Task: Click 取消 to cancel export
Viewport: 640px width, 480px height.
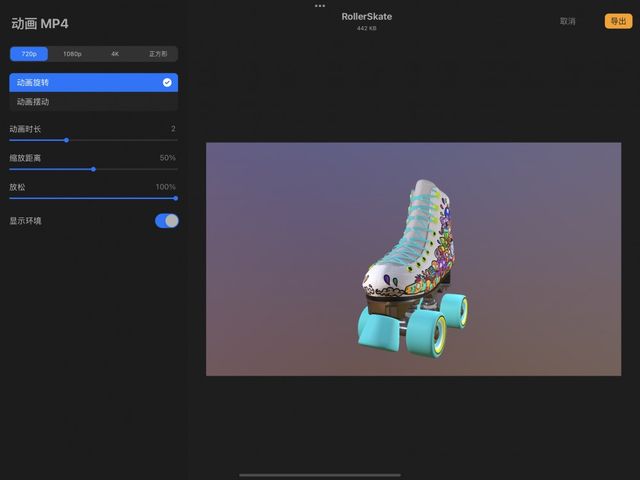Action: 567,21
